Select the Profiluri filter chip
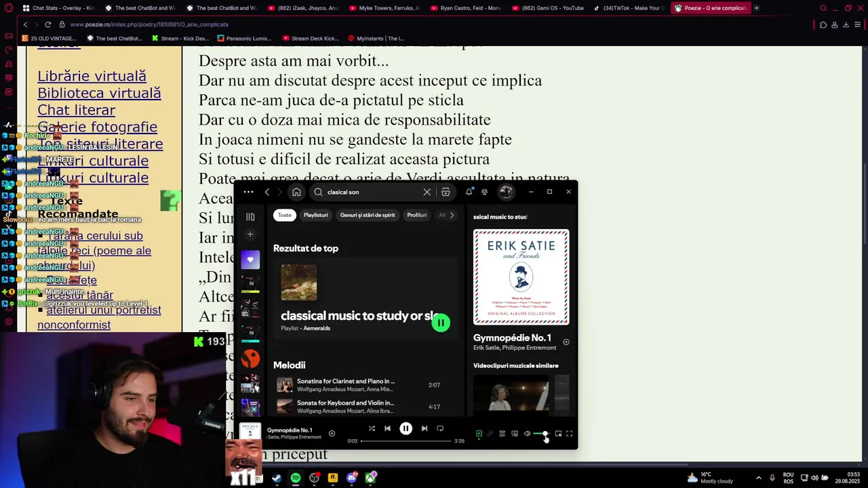Screen dimensions: 868x488 [416, 215]
